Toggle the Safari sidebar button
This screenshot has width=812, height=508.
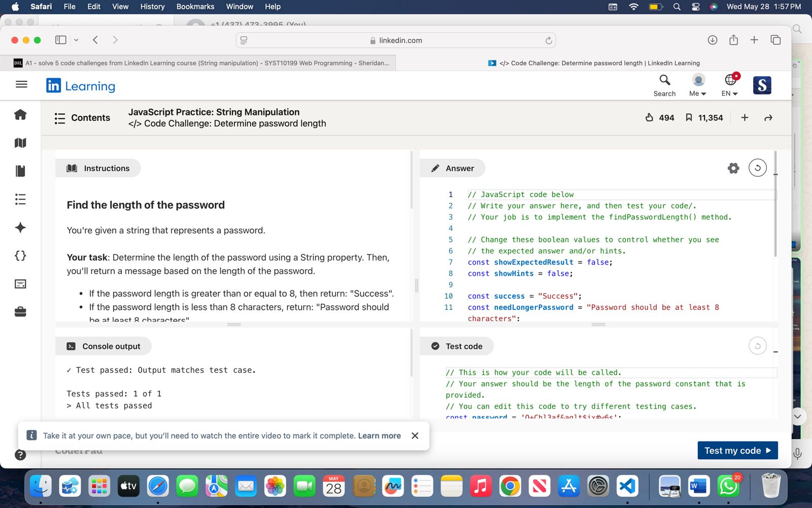61,40
